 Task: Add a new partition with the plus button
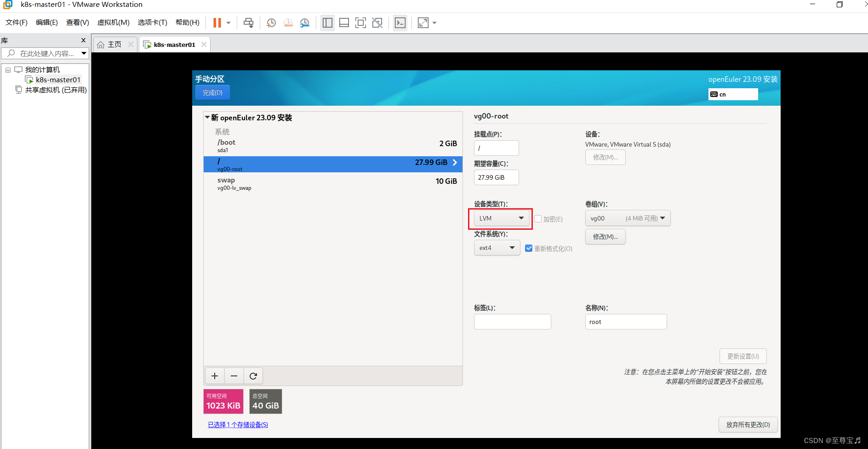214,375
